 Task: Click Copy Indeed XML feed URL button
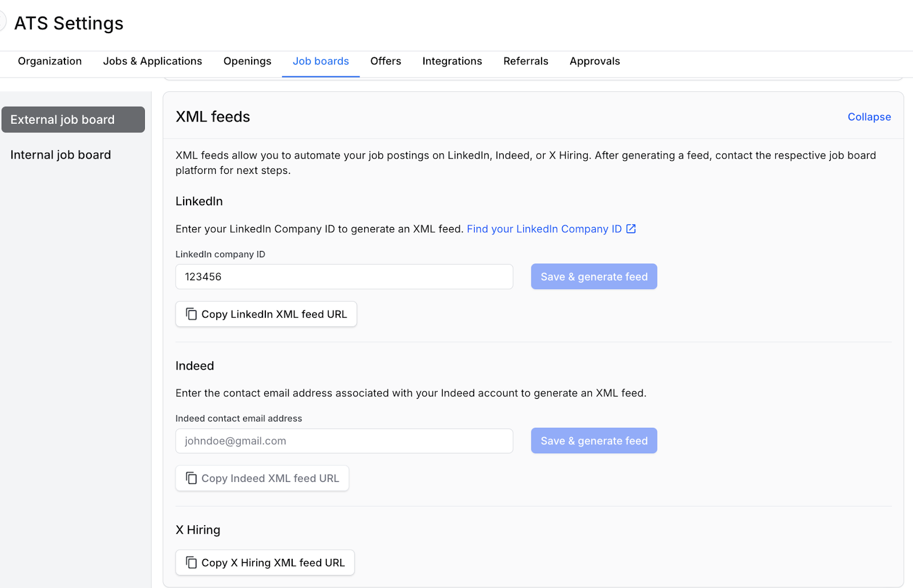click(262, 478)
